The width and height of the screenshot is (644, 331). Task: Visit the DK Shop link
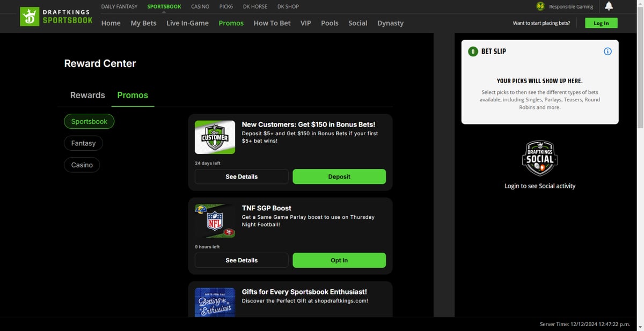pos(288,6)
